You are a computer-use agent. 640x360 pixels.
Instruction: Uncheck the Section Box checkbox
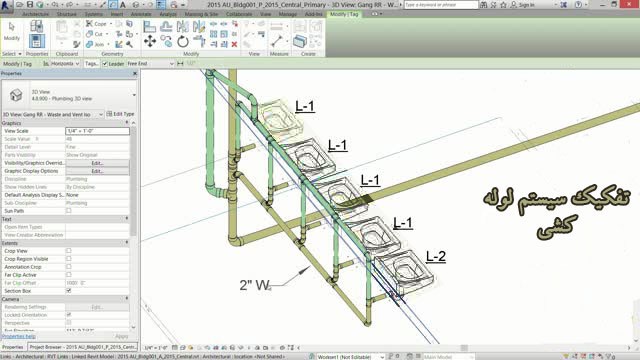tap(69, 291)
